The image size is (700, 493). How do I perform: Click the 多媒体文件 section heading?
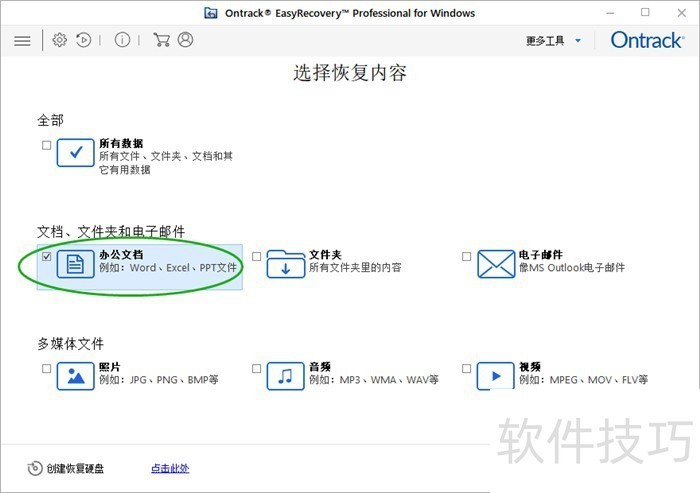click(x=71, y=344)
